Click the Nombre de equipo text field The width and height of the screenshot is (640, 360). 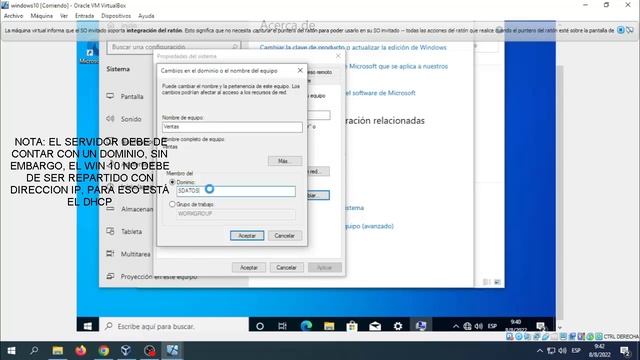point(232,127)
